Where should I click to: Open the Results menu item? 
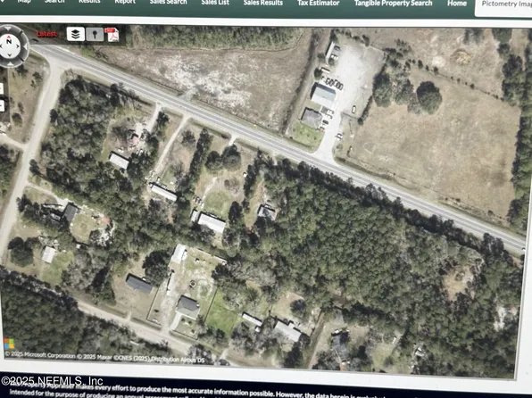click(x=89, y=2)
